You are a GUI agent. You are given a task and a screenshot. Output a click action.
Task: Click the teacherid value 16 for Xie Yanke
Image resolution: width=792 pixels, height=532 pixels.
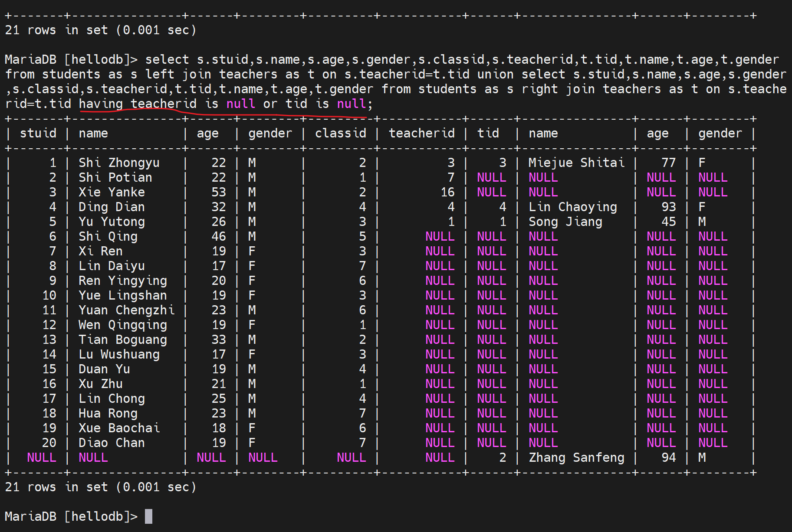coord(447,192)
